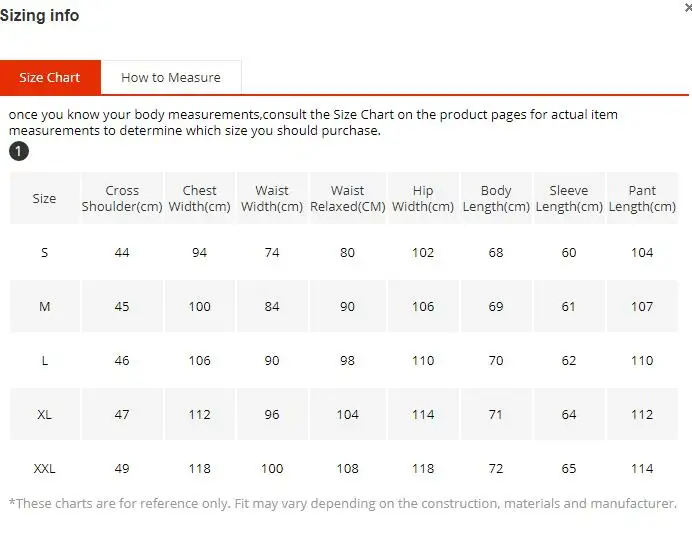Select the Cross Shoulder(cm) column header
692x543 pixels.
tap(122, 198)
